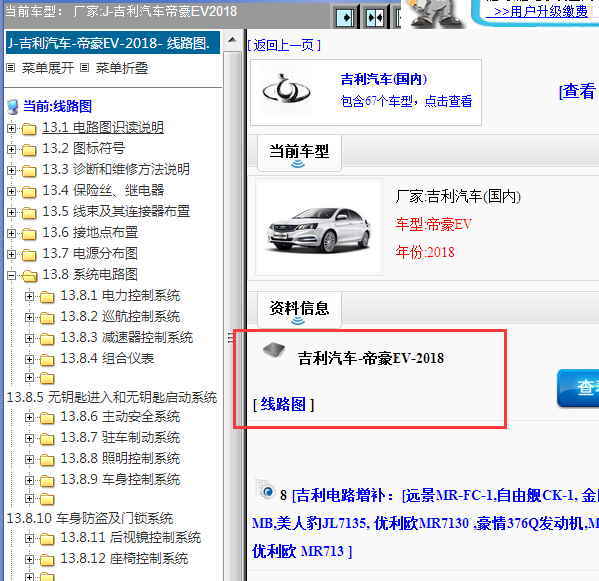Viewport: 599px width, 581px height.
Task: Expand the 13.4 保险丝、继电器 node
Action: click(11, 191)
